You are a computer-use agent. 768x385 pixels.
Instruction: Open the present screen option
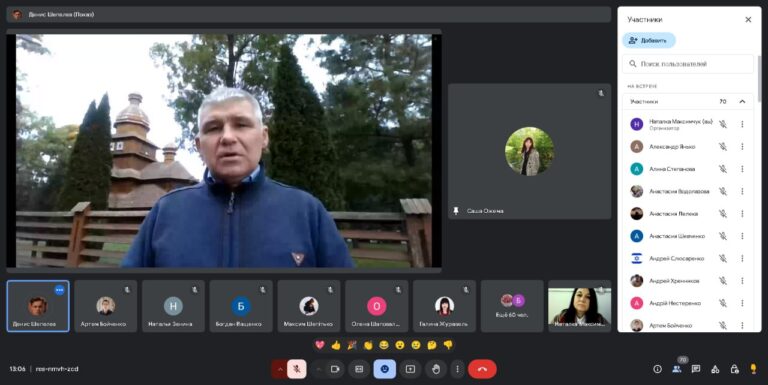[410, 369]
